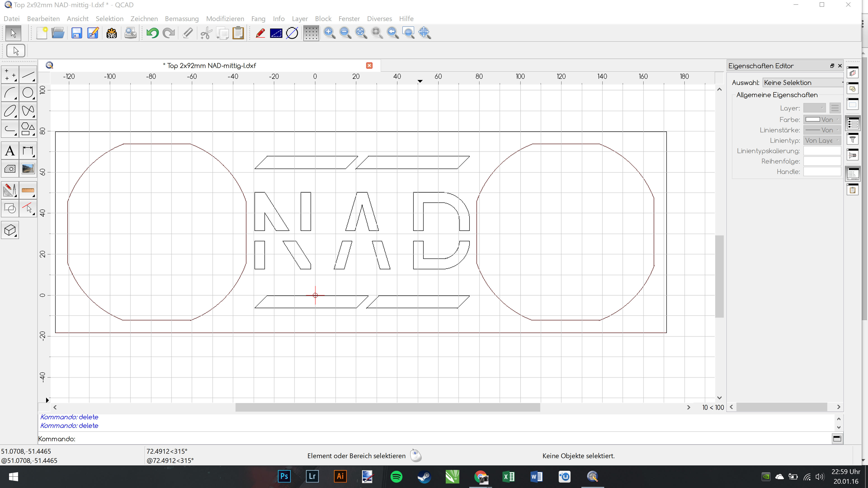868x488 pixels.
Task: Select the hatch tool
Action: tap(10, 168)
